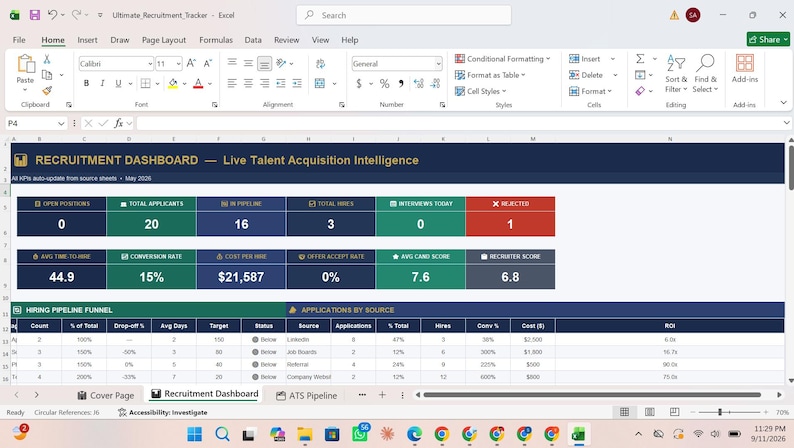
Task: Apply Percent Style format
Action: [x=385, y=84]
